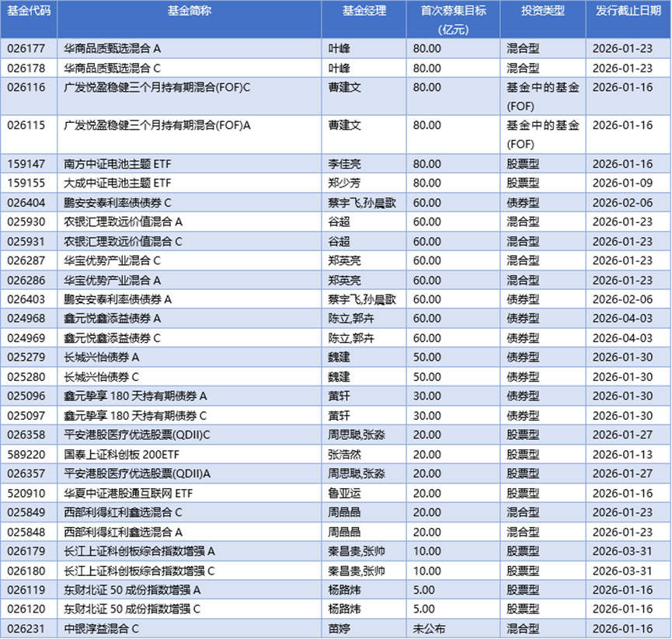Select fund code 520910

pyautogui.click(x=30, y=494)
